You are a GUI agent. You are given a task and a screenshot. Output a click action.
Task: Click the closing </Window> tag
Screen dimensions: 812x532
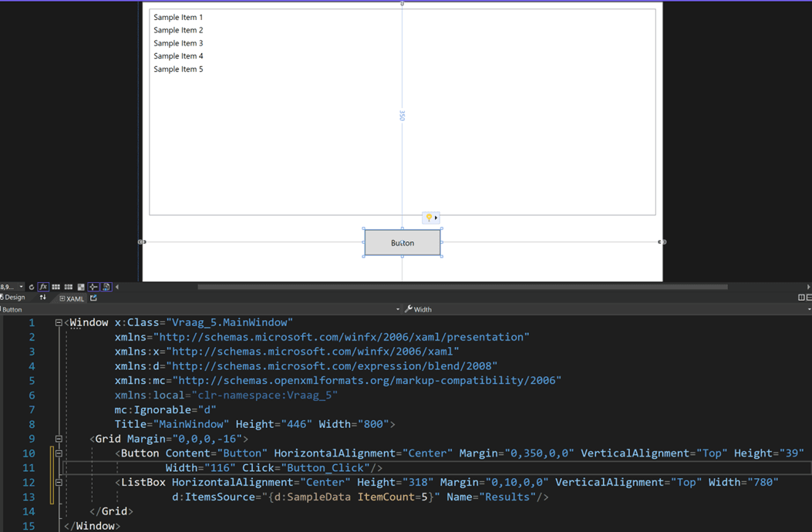tap(92, 526)
